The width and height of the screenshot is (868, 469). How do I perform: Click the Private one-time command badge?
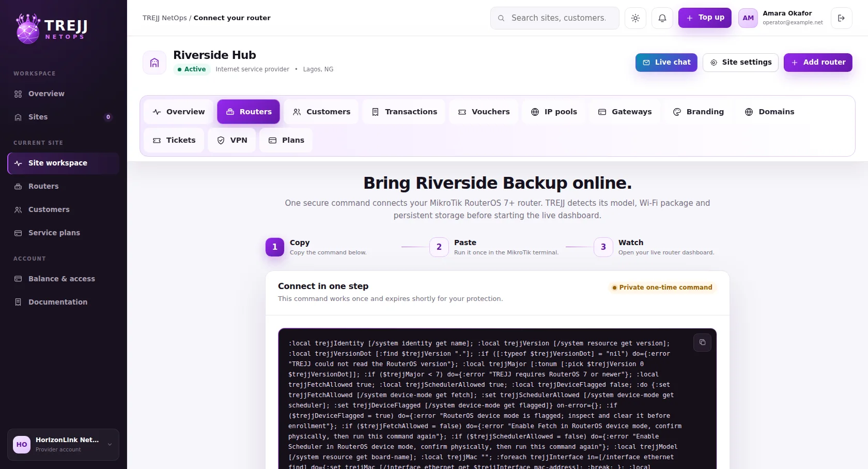point(662,288)
